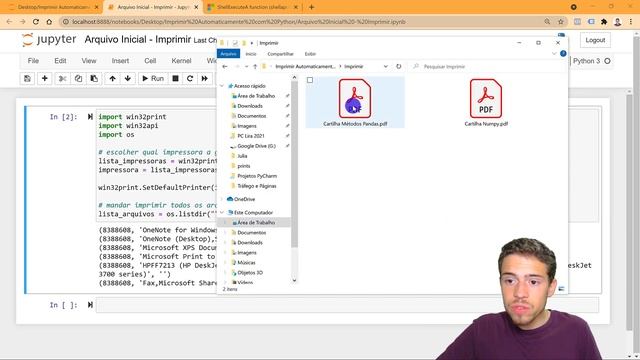Open Compartilhar tab in Explorer ribbon

tap(280, 54)
